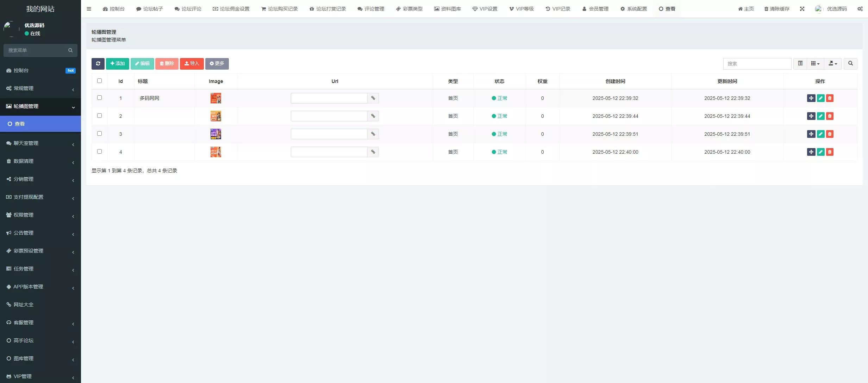The height and width of the screenshot is (383, 868).
Task: Open the thumbnail image of row 3
Action: pyautogui.click(x=216, y=134)
